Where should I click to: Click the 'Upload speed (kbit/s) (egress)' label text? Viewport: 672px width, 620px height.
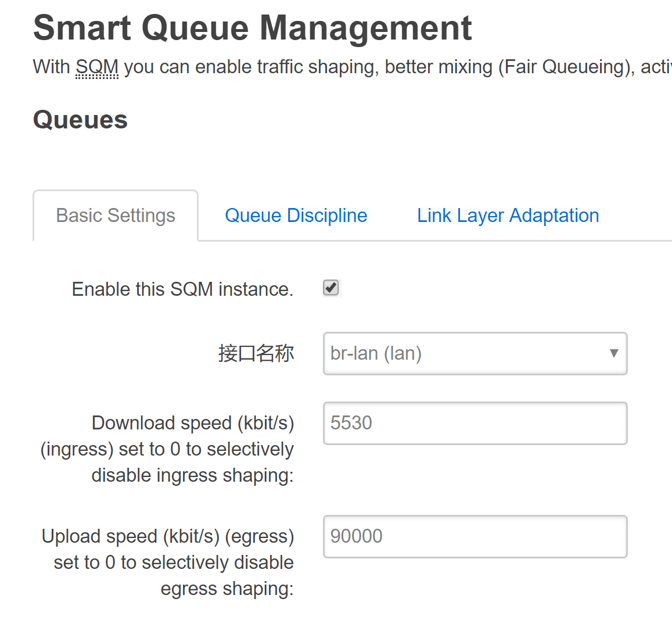tap(168, 536)
